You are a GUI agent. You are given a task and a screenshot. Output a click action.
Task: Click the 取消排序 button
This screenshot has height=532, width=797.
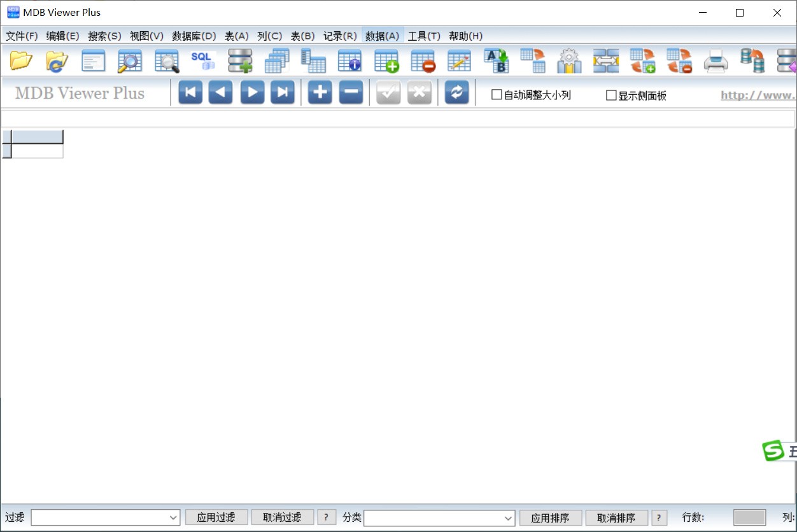[x=617, y=517]
